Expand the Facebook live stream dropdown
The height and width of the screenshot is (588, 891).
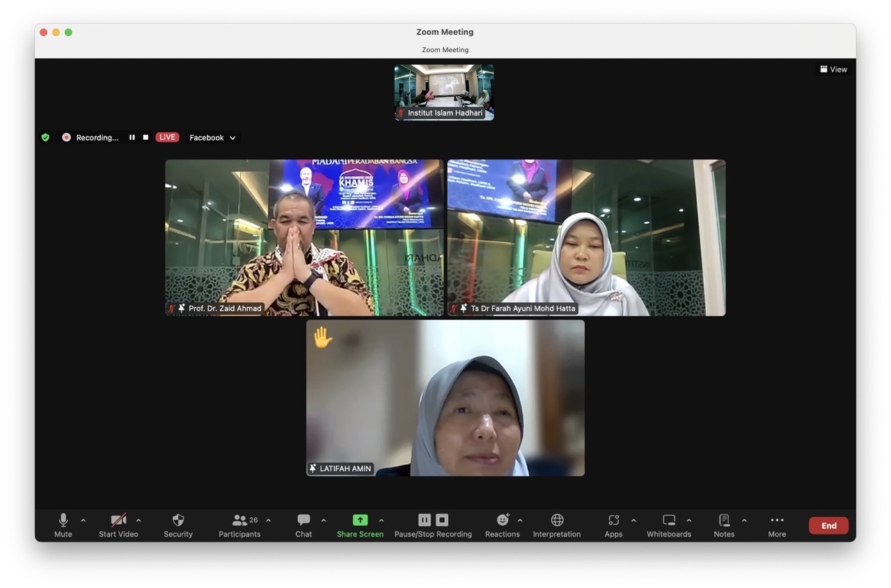pos(212,138)
